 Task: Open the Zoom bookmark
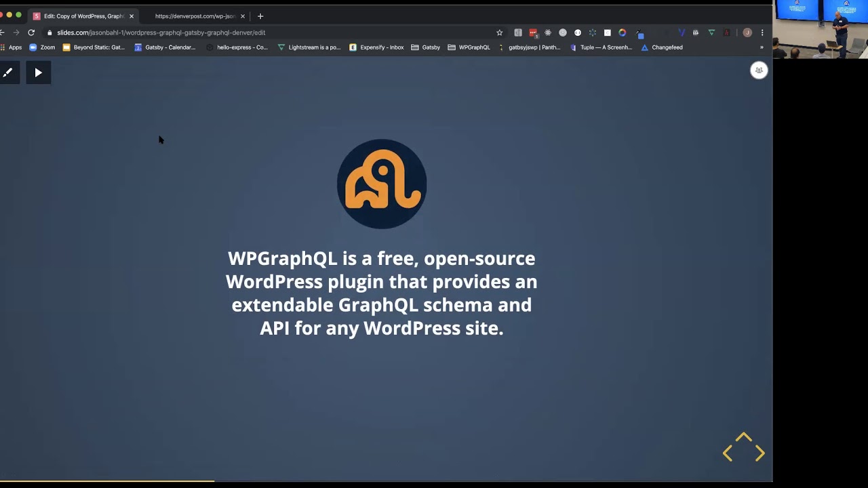[x=42, y=47]
